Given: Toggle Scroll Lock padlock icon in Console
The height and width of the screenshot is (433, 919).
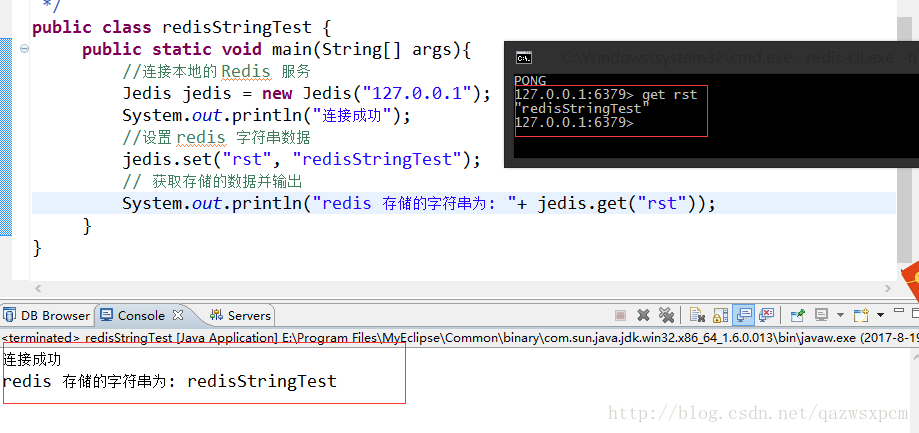Looking at the screenshot, I should pyautogui.click(x=720, y=315).
